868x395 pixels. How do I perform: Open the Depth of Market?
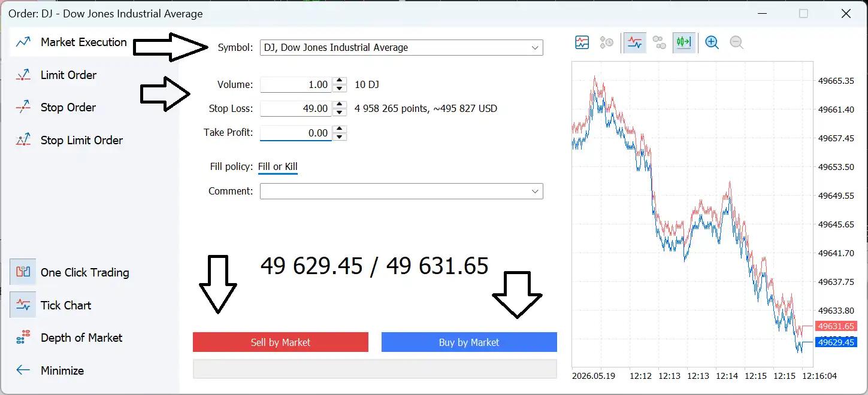81,338
